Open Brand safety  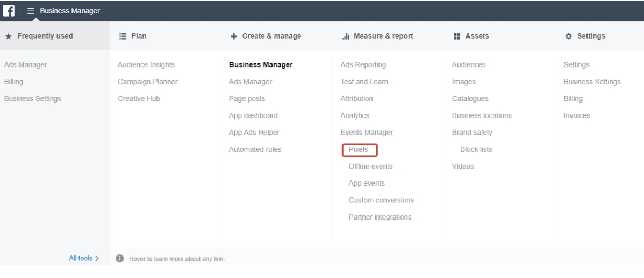pyautogui.click(x=473, y=133)
